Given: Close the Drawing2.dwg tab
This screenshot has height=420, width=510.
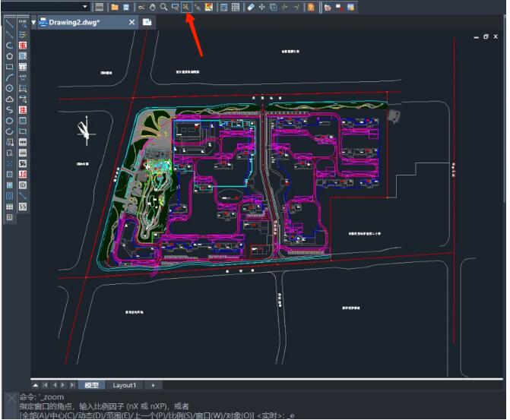Looking at the screenshot, I should tap(131, 23).
